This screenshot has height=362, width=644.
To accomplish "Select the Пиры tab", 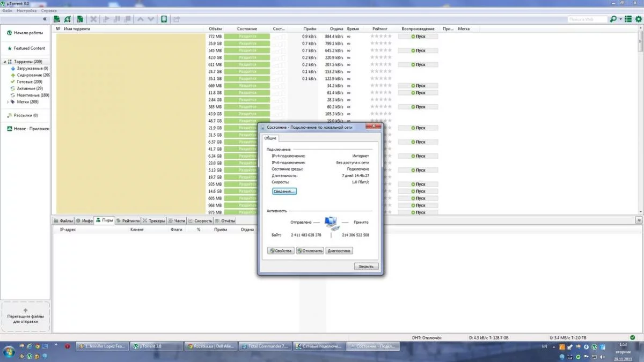I will [105, 220].
